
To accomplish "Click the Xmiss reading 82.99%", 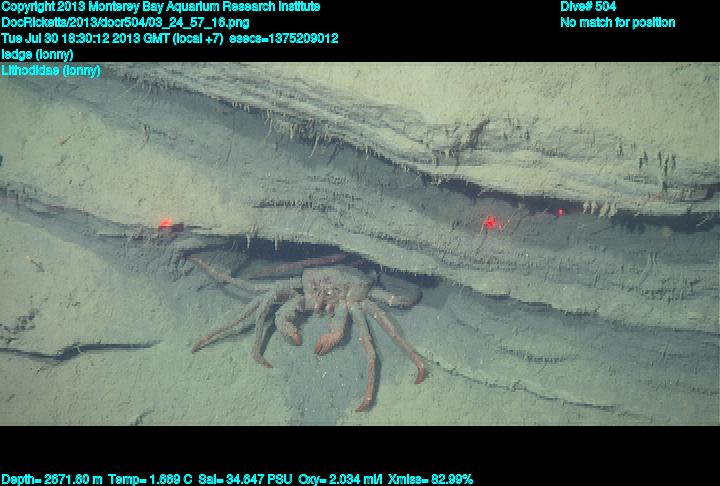I will point(430,479).
